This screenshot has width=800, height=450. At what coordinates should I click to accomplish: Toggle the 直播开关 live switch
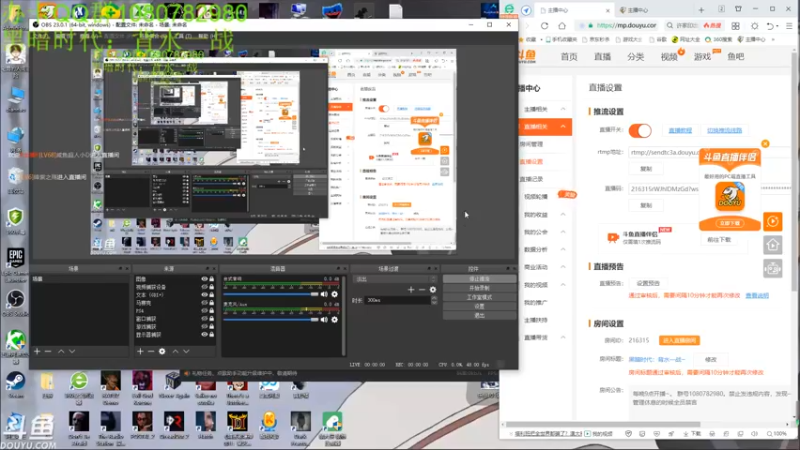click(640, 131)
